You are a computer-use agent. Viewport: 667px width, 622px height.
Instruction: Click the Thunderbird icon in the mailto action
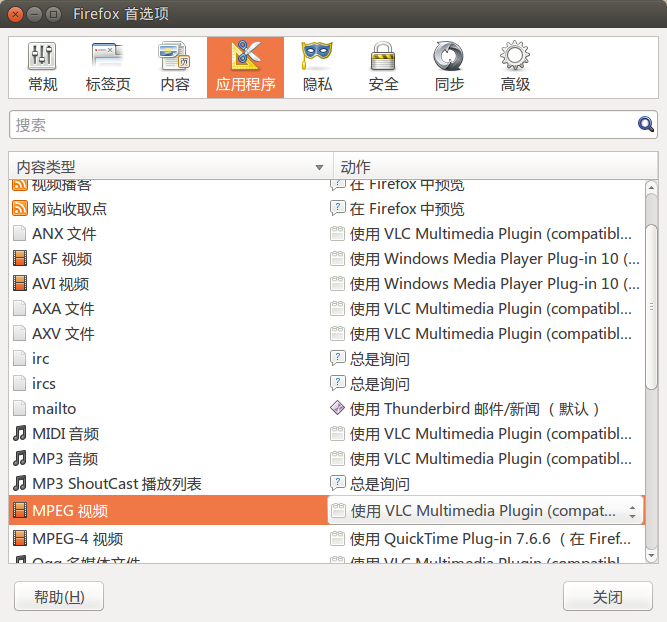tap(337, 408)
